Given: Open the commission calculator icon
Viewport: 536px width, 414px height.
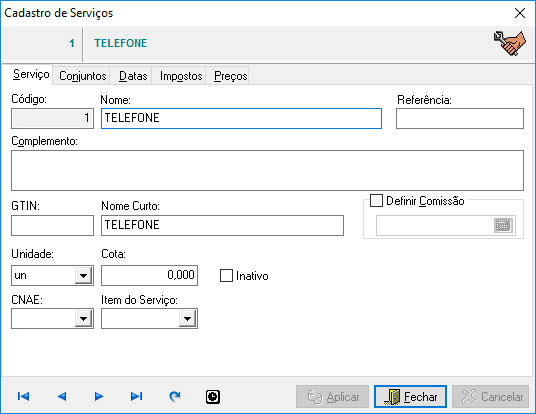Looking at the screenshot, I should click(503, 225).
